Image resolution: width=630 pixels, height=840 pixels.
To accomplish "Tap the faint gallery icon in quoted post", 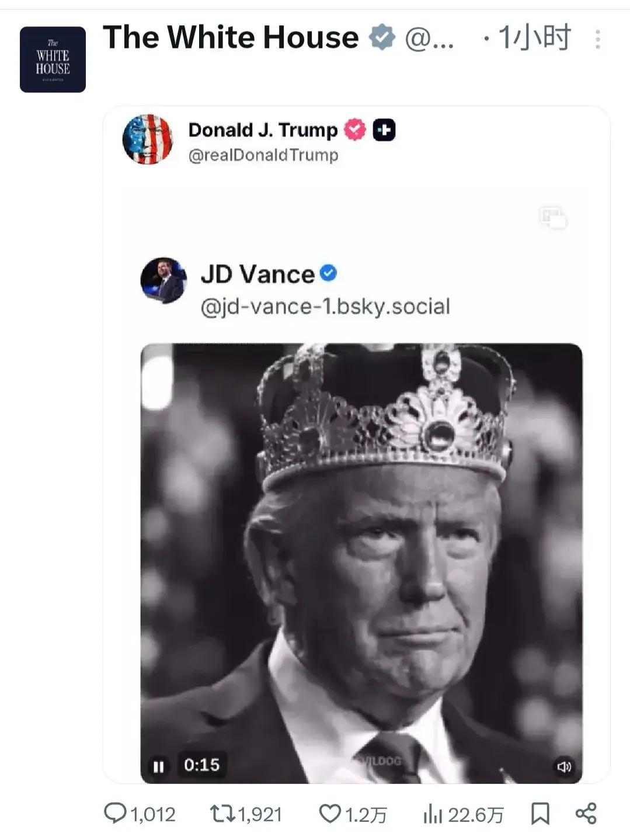I will pyautogui.click(x=552, y=217).
